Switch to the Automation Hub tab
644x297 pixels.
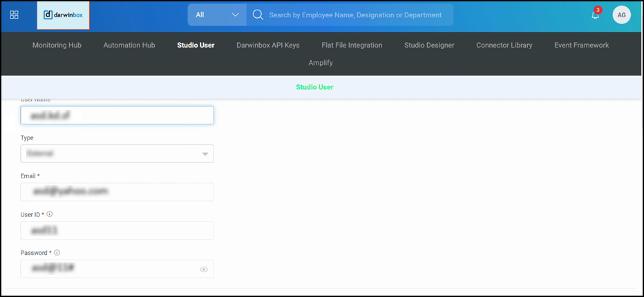click(129, 46)
